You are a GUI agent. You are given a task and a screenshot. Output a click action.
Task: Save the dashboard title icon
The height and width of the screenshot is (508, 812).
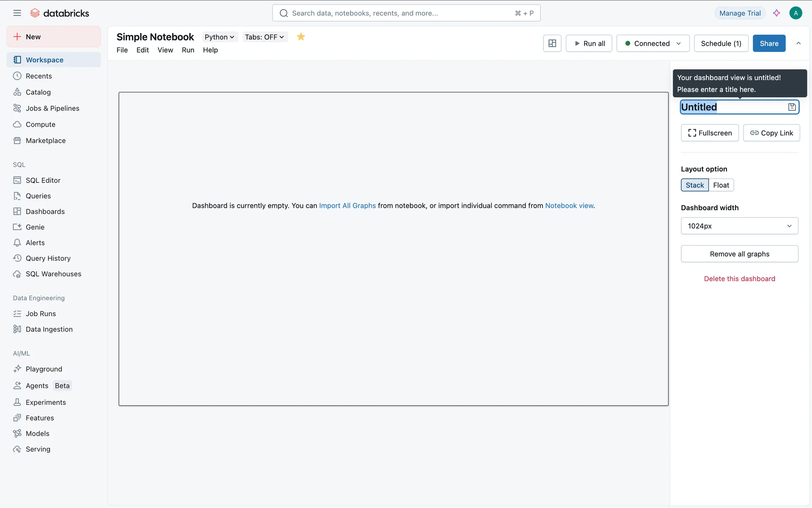792,107
